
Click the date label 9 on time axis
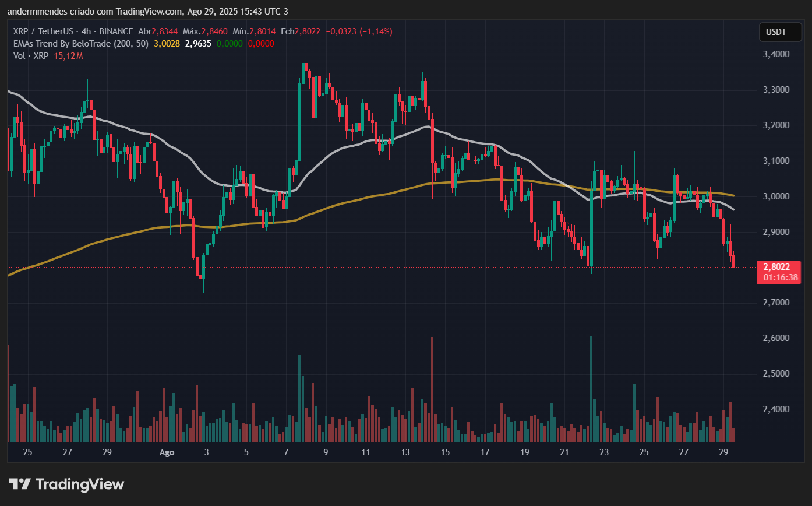pos(326,452)
